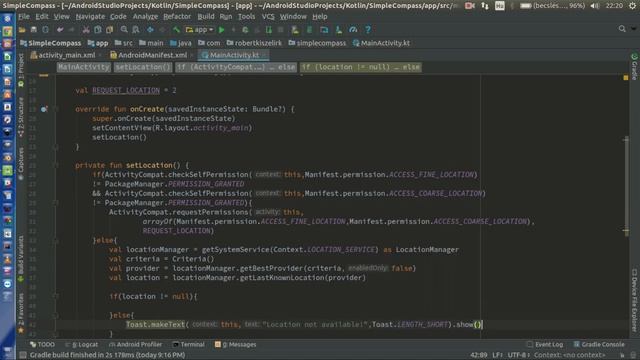Run the app with the green play icon
Image resolution: width=640 pixels, height=360 pixels.
click(222, 30)
